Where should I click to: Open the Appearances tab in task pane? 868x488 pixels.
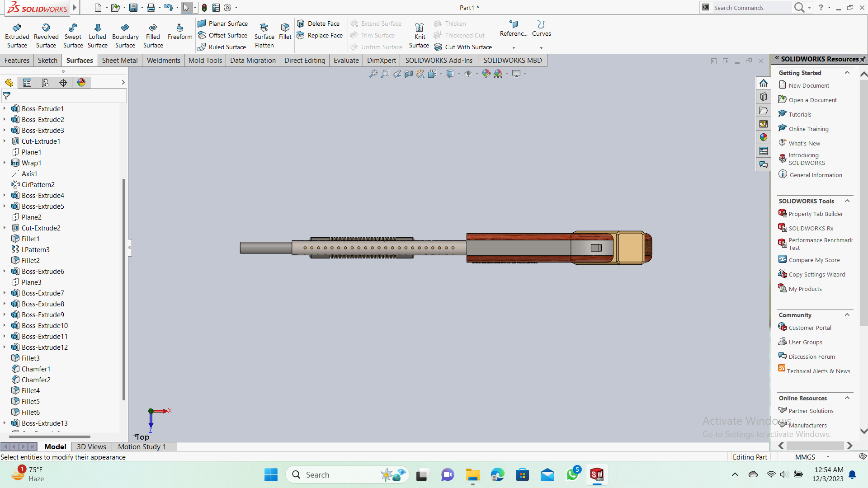[x=764, y=137]
